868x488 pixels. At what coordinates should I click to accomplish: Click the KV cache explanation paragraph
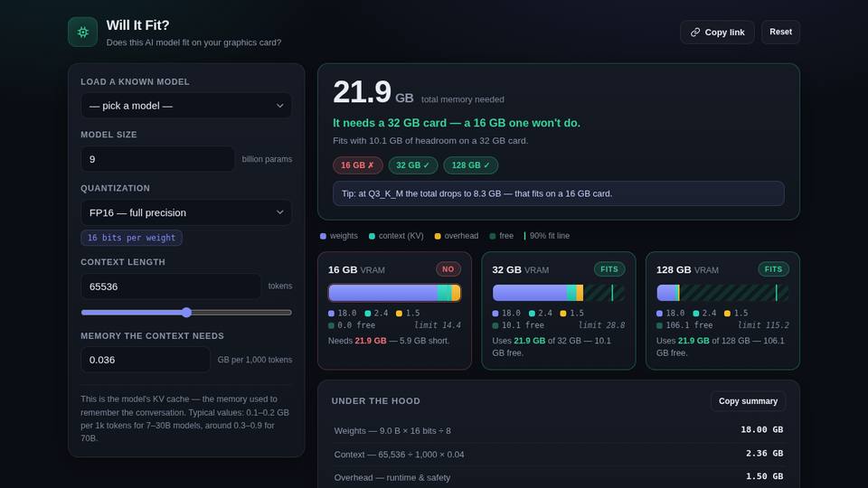tap(186, 418)
